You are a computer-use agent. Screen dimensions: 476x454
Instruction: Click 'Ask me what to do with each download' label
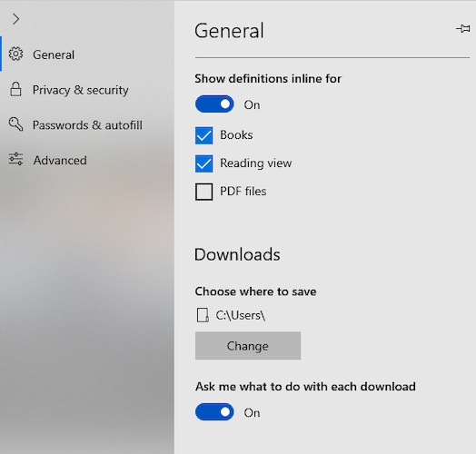(x=305, y=387)
